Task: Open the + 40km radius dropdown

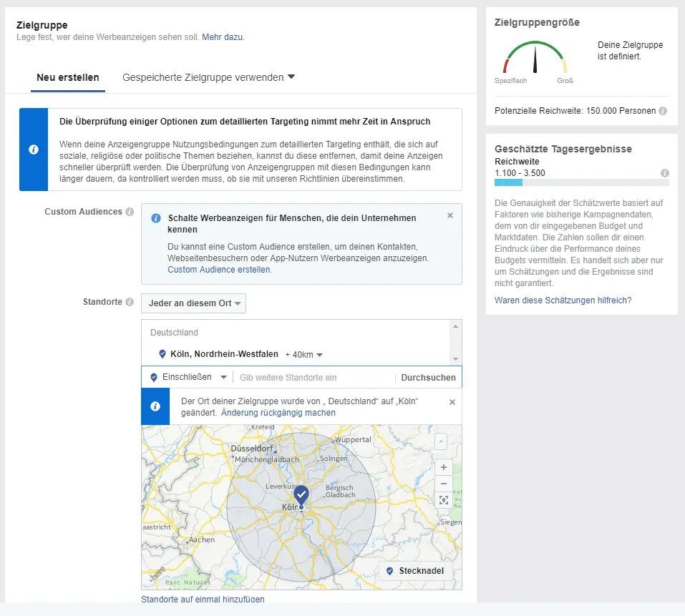Action: tap(303, 355)
